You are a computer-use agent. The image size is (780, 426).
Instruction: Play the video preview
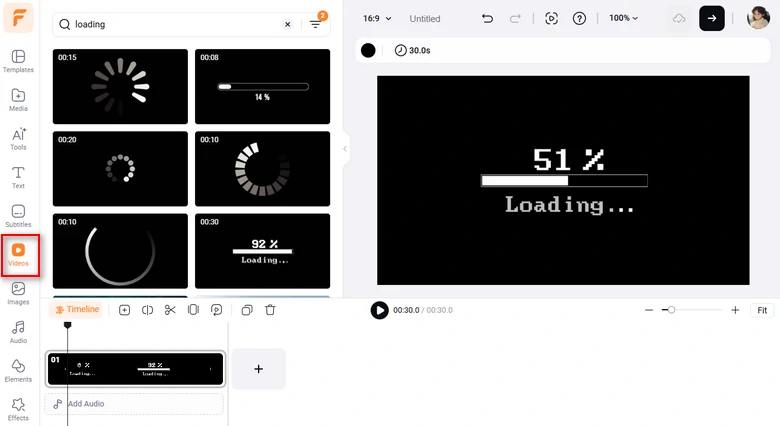[380, 310]
